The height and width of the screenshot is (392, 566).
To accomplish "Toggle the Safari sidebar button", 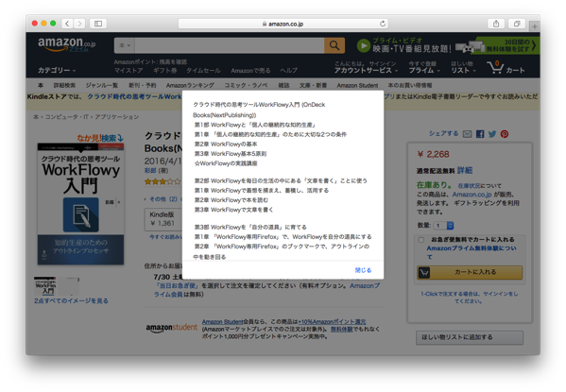I will (x=98, y=24).
